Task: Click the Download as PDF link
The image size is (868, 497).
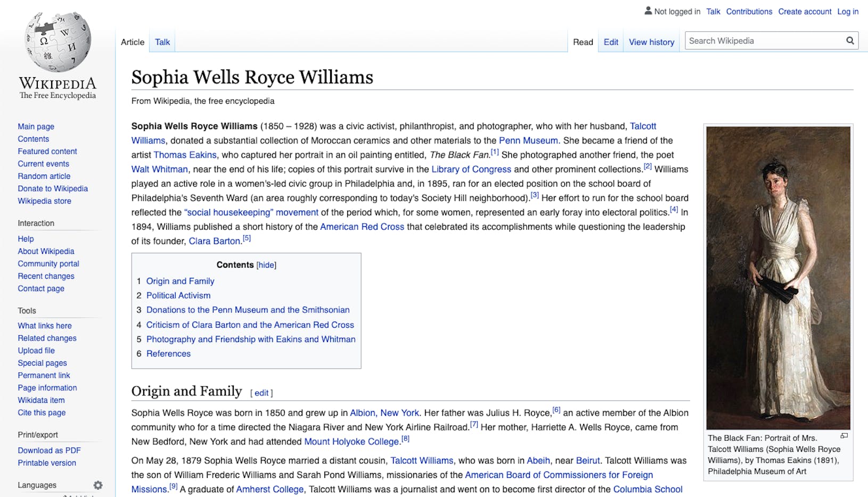Action: coord(48,450)
